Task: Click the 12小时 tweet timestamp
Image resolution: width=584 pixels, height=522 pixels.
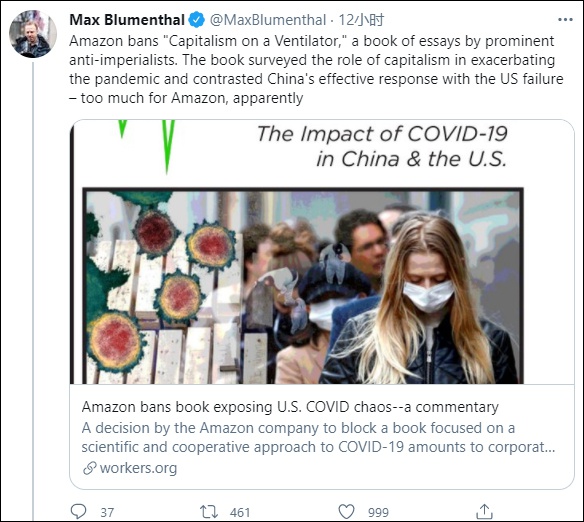Action: 361,20
